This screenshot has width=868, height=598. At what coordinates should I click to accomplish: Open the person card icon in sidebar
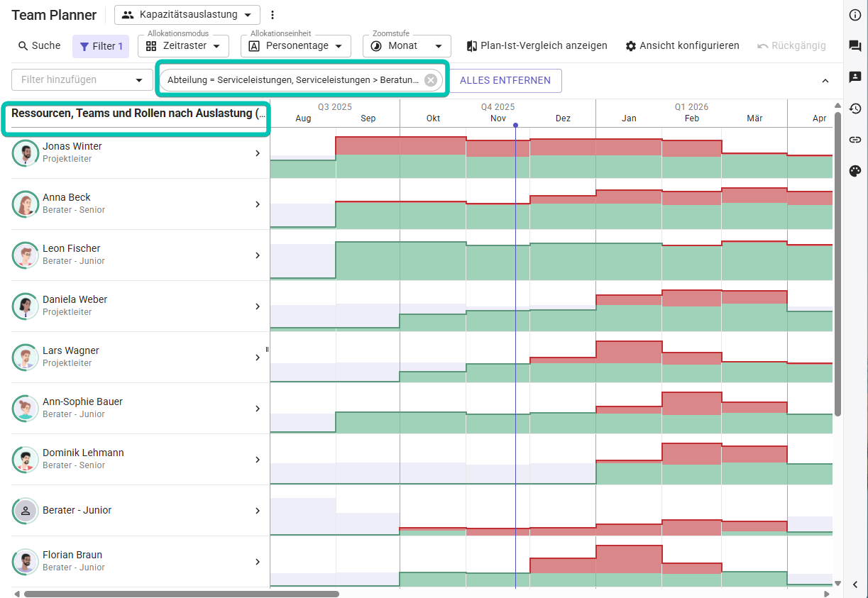pyautogui.click(x=855, y=77)
